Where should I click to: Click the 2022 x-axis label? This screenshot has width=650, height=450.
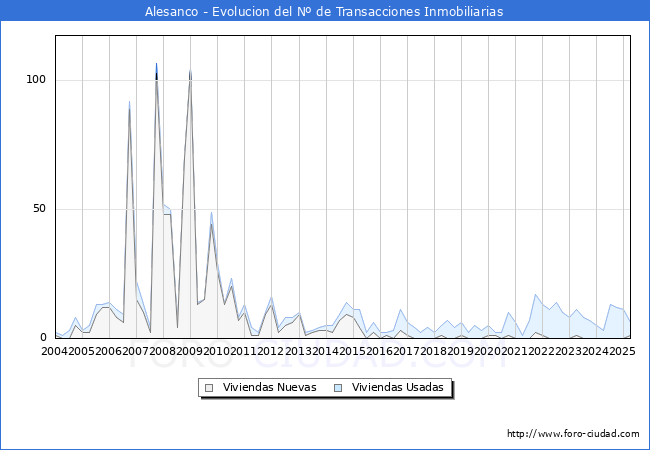point(542,351)
